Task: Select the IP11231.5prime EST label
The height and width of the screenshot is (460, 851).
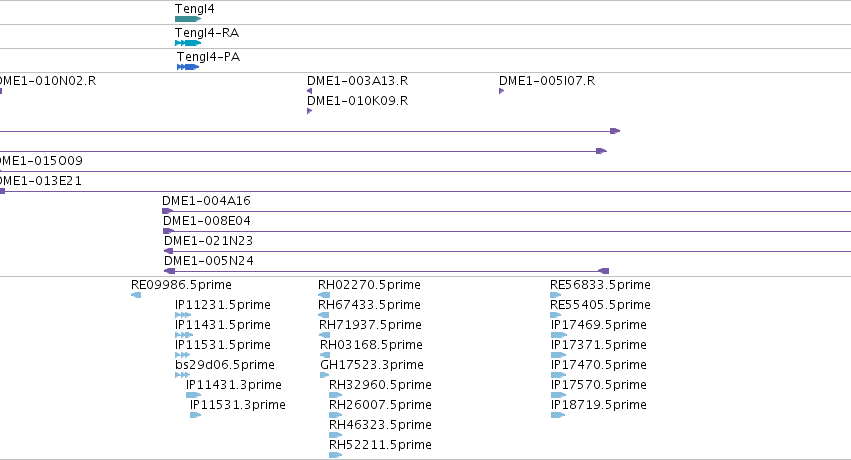Action: [x=223, y=305]
